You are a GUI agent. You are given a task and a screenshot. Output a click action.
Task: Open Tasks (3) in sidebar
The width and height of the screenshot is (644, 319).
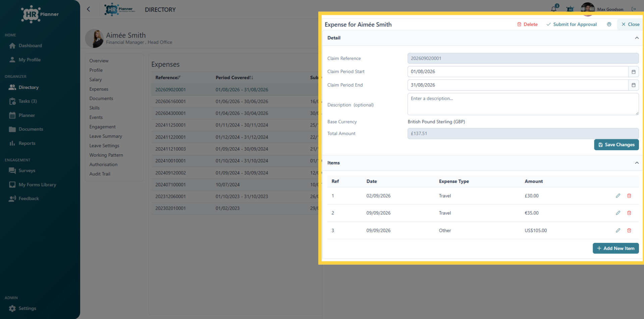[x=23, y=101]
